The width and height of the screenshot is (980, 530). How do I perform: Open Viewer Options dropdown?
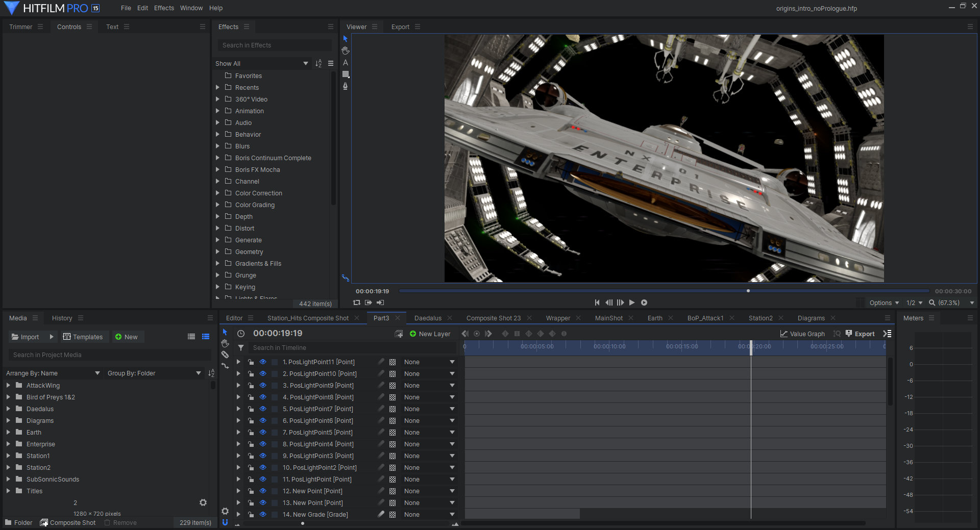point(884,302)
